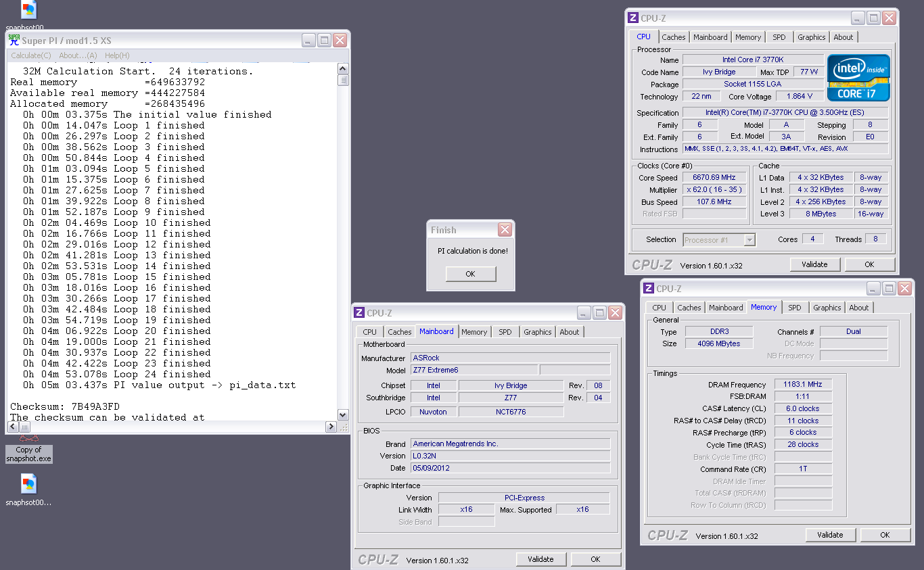This screenshot has width=924, height=570.
Task: Open the Help(H) menu in Super PI
Action: pyautogui.click(x=117, y=55)
